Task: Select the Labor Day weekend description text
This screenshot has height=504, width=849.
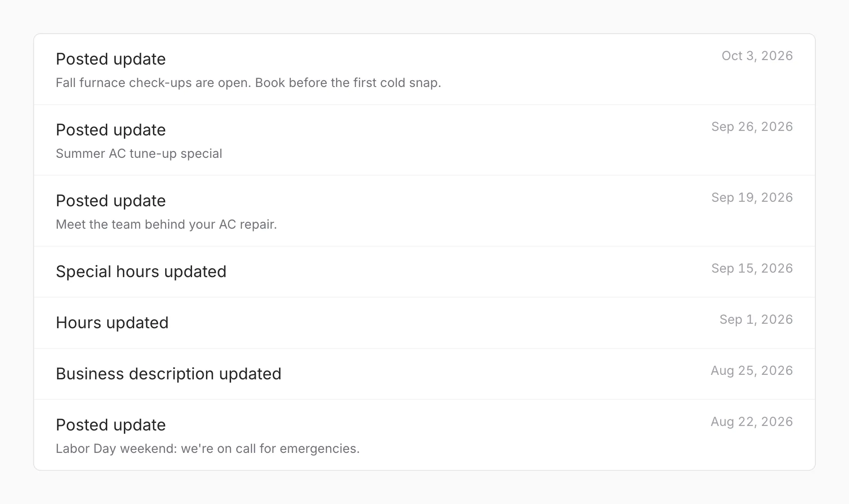Action: 208,449
